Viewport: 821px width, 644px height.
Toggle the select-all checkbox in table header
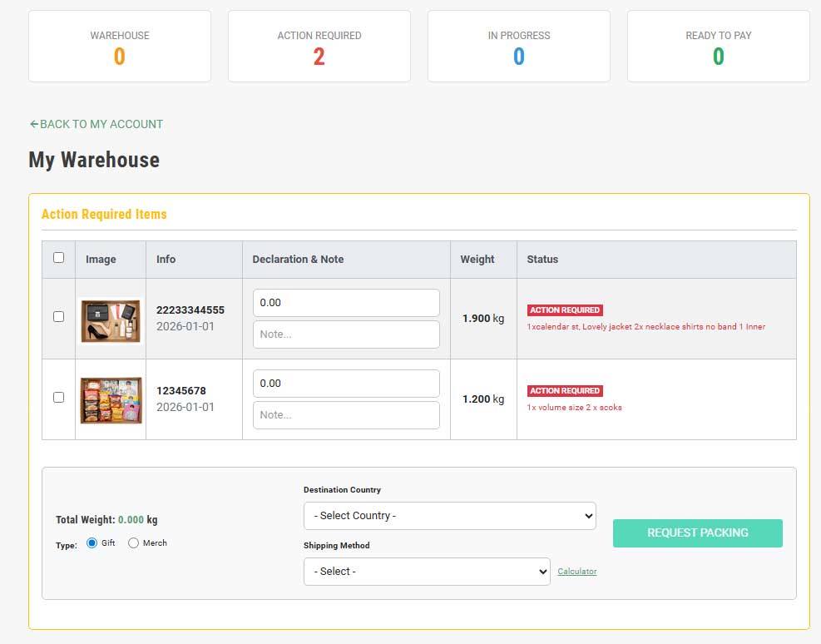click(58, 258)
